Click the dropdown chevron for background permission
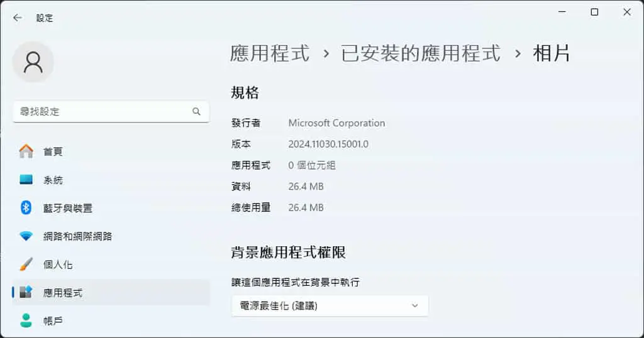Screen dimensions: 644x338 tap(415, 305)
